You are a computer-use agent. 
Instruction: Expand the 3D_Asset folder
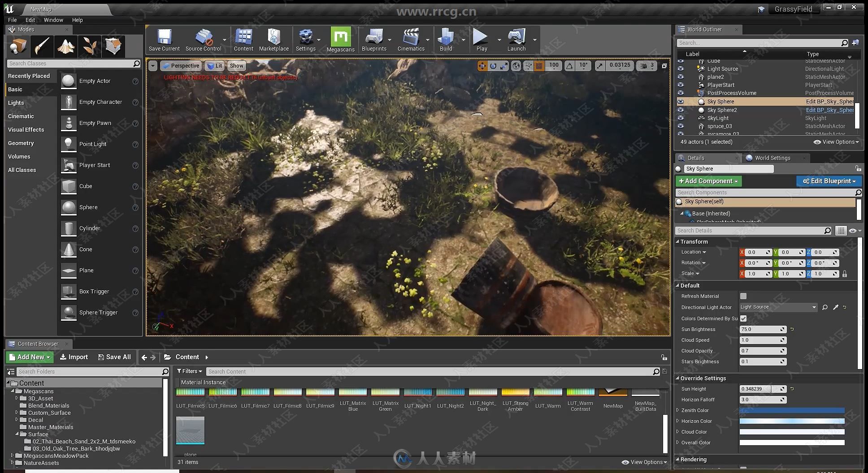(17, 398)
